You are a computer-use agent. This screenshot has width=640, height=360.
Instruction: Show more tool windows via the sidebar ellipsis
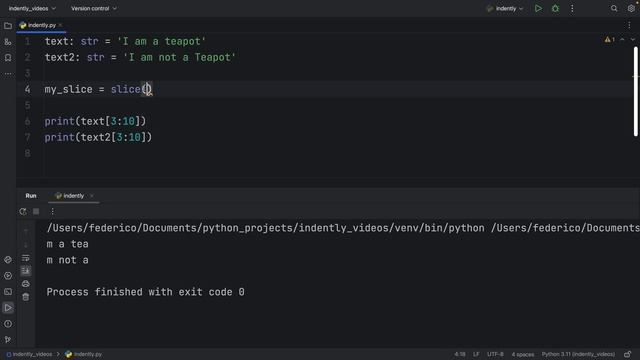8,74
